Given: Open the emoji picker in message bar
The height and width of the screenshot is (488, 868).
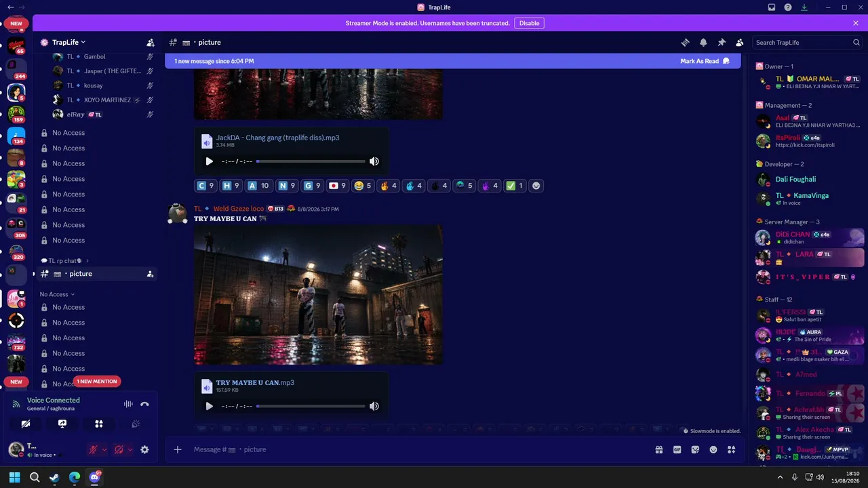Looking at the screenshot, I should (713, 449).
